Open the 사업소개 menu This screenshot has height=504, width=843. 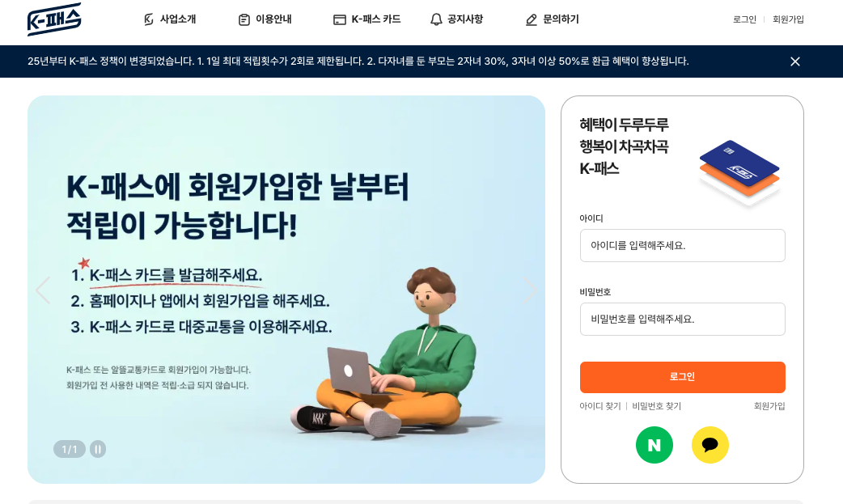(169, 19)
